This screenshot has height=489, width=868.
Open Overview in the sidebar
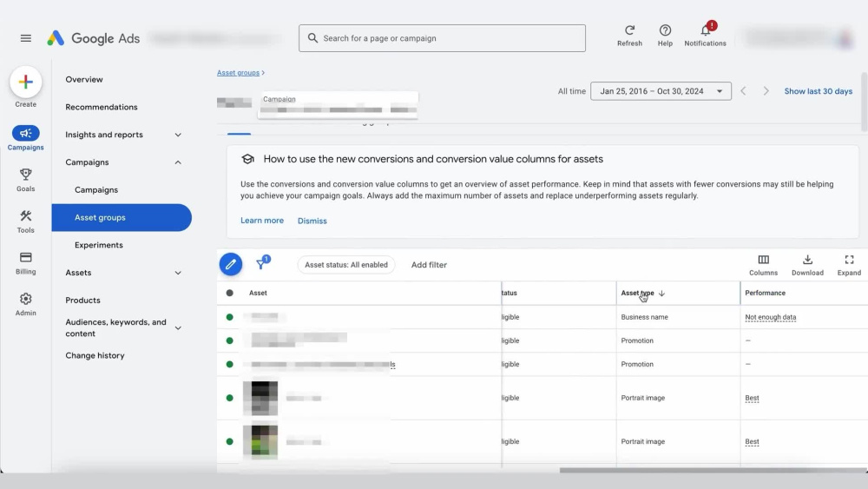pos(84,79)
